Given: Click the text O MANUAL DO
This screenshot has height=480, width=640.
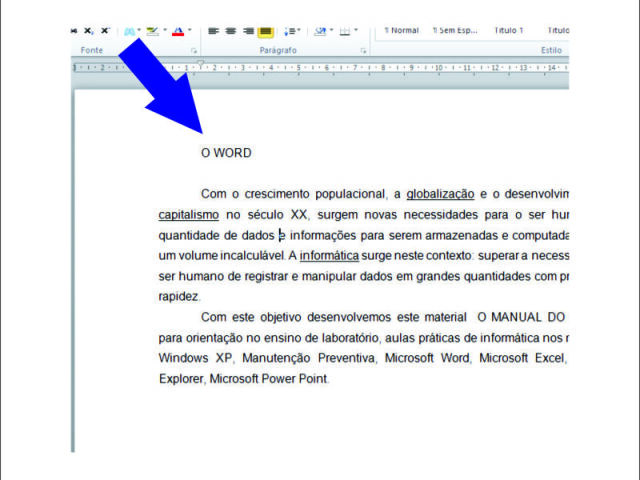Looking at the screenshot, I should click(521, 317).
